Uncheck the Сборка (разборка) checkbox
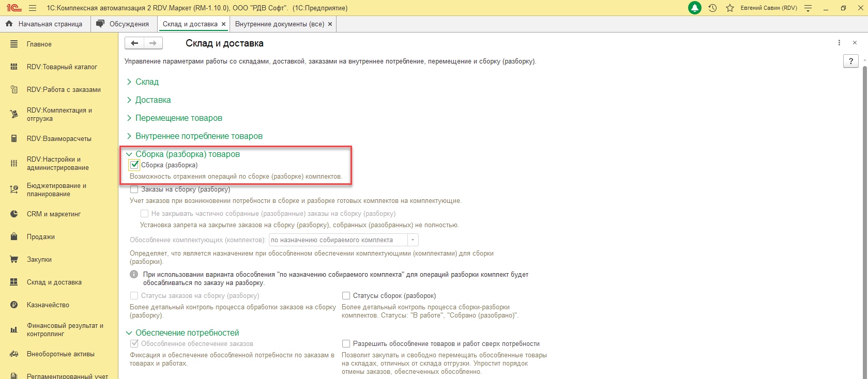Screen dimensions: 868x379 (134, 165)
